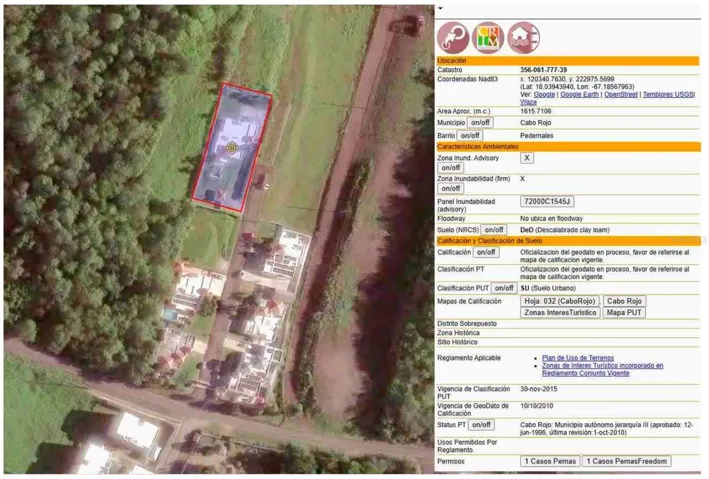Image resolution: width=709 pixels, height=479 pixels.
Task: Open flood panel 72000C1545J
Action: pos(547,201)
